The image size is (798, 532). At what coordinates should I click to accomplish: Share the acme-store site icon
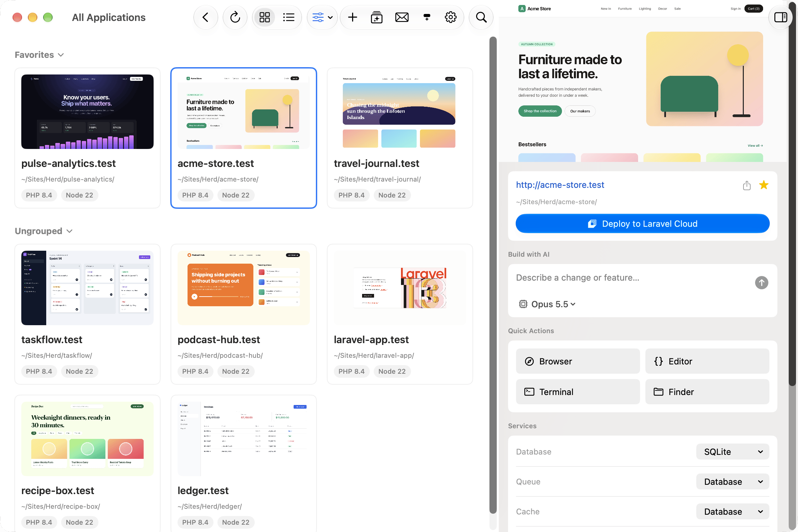point(746,185)
